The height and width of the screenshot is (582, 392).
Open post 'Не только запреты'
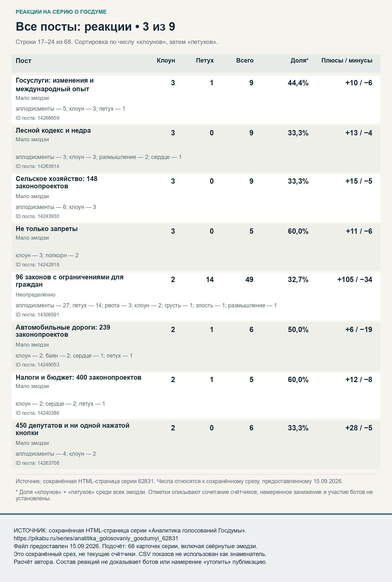[47, 229]
